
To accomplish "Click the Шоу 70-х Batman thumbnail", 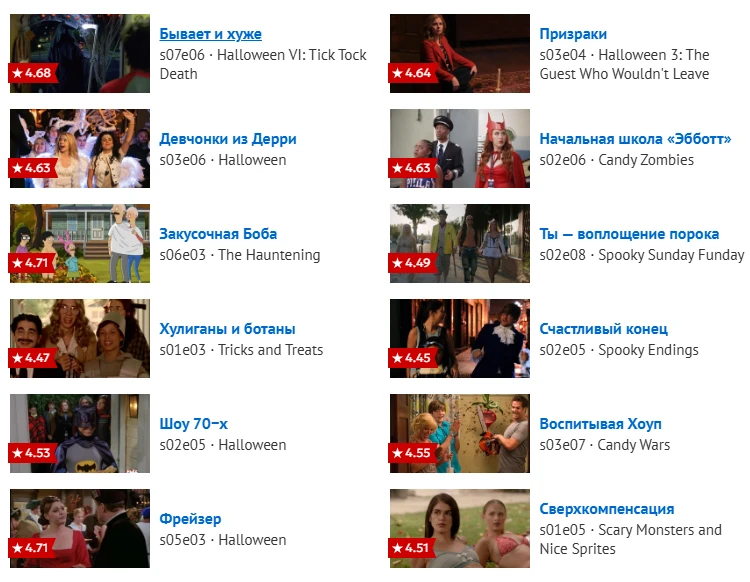I will pos(80,433).
